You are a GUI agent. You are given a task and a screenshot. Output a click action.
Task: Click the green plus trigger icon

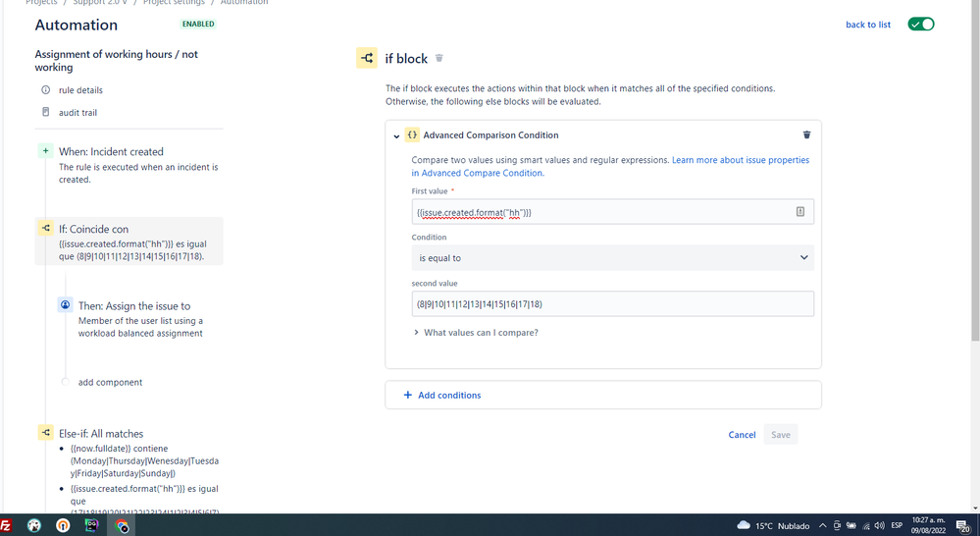point(46,151)
